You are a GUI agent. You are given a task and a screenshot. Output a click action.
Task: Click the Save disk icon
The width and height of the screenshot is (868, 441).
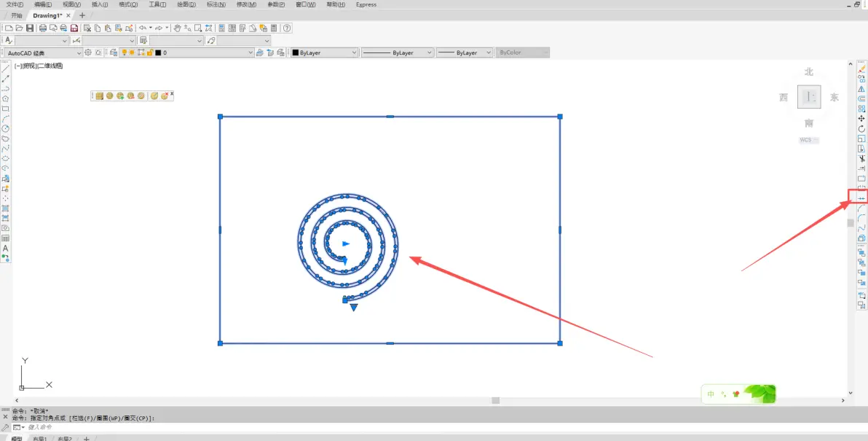[30, 28]
